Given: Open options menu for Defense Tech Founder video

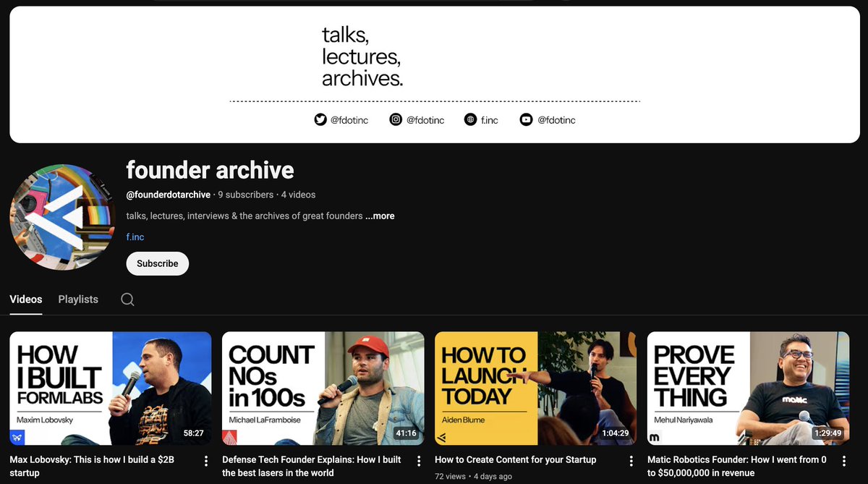Looking at the screenshot, I should pyautogui.click(x=419, y=461).
